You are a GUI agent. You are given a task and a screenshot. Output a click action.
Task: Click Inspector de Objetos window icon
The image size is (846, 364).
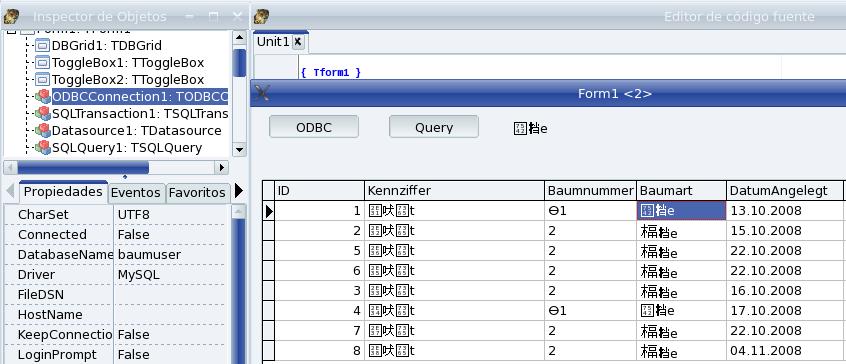(11, 17)
